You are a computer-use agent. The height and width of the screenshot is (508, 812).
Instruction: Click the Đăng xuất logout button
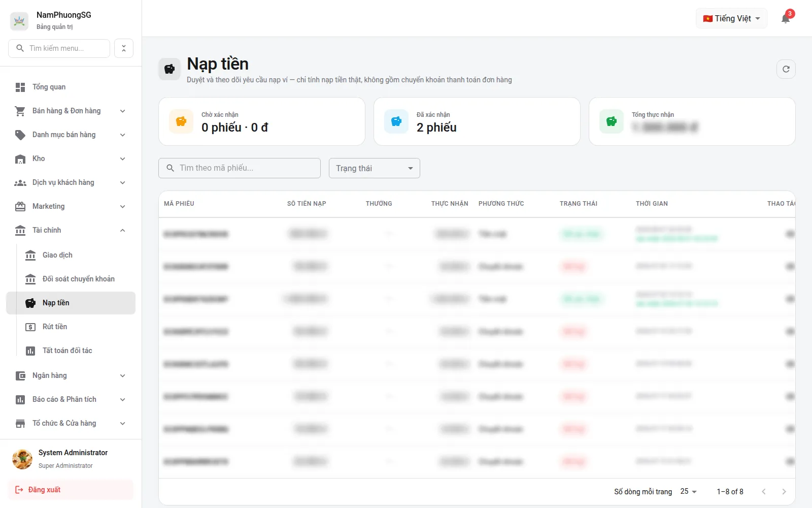71,490
